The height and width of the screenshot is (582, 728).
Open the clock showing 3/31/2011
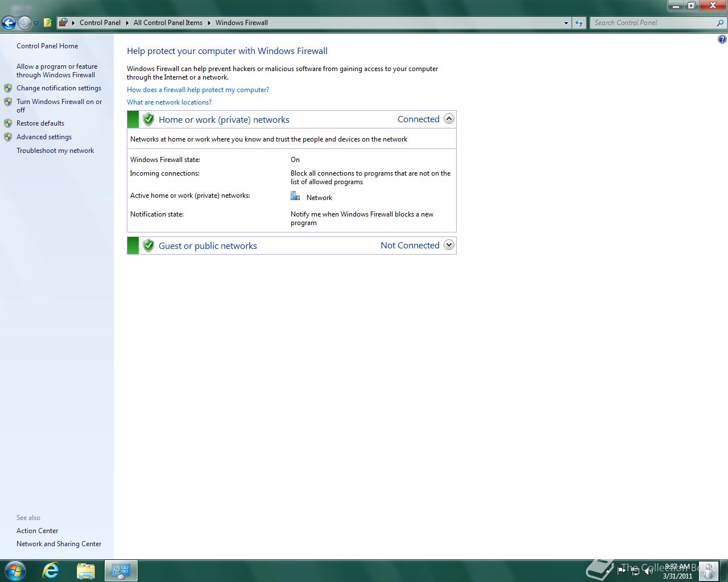(x=677, y=571)
